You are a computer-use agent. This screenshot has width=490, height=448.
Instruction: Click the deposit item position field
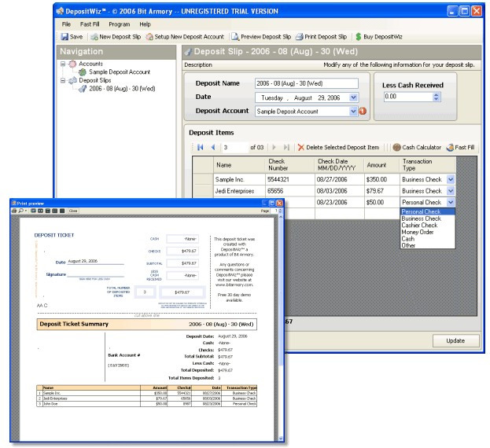(235, 147)
